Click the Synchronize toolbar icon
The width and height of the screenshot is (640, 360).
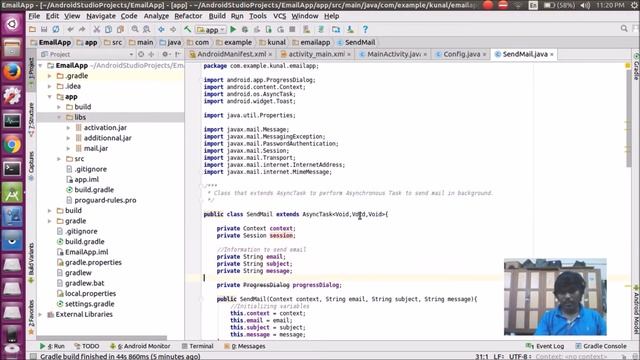[x=56, y=29]
